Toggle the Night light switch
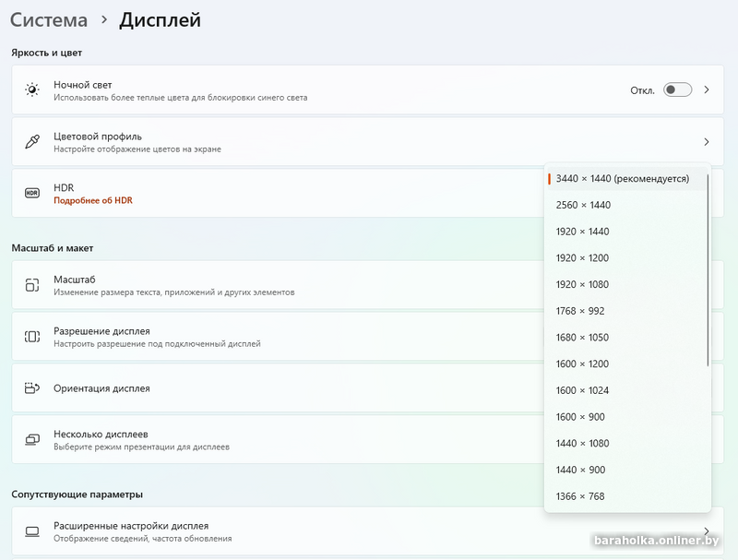This screenshot has width=738, height=560. 677,89
